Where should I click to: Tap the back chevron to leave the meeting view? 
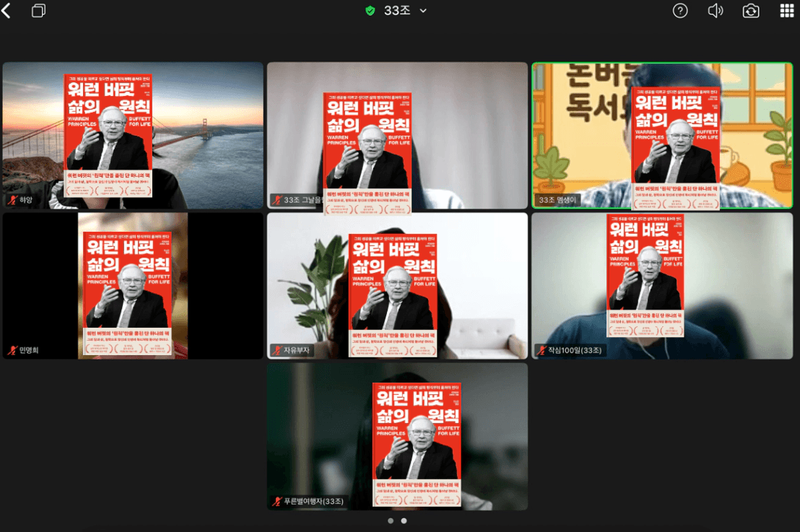(x=6, y=11)
